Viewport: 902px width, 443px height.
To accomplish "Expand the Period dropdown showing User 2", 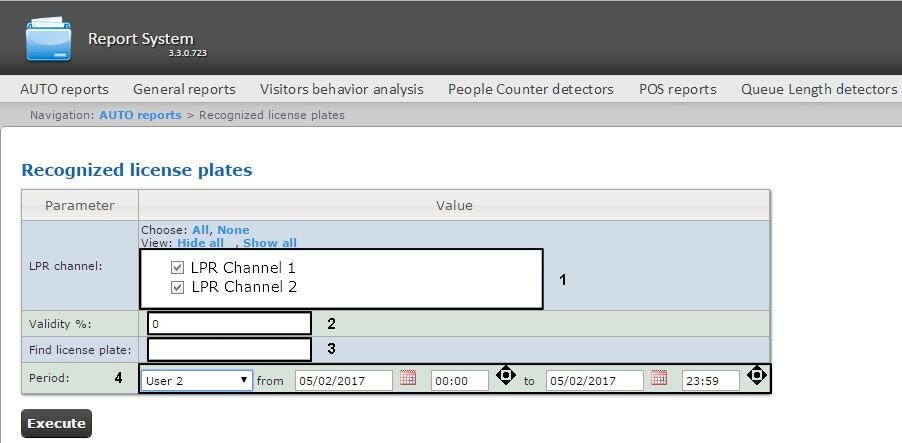I will pos(196,380).
